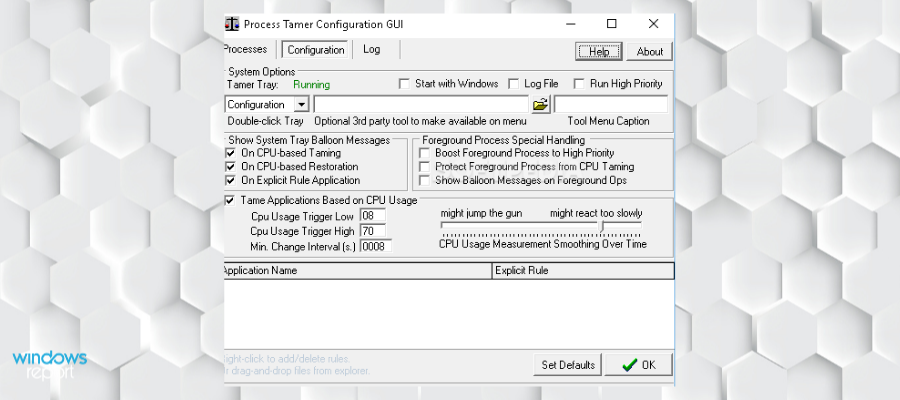Click the Cpu Usage Trigger High field
The height and width of the screenshot is (400, 900).
[373, 231]
